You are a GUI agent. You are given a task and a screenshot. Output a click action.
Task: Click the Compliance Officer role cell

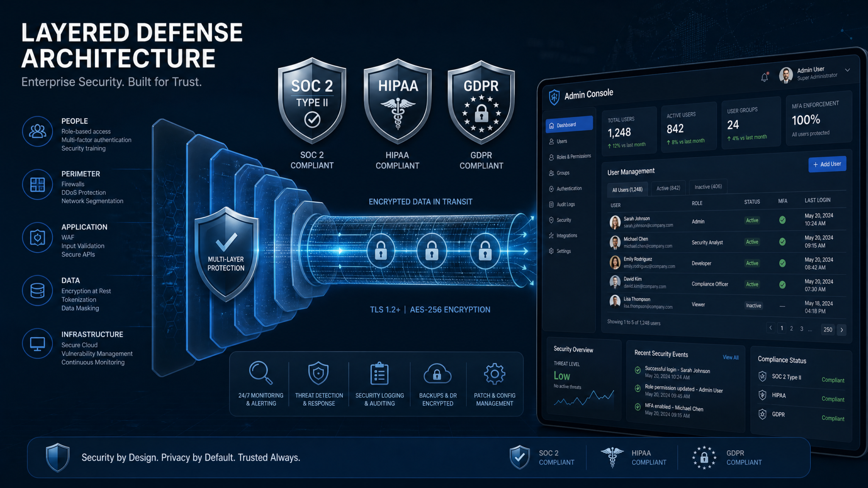[710, 284]
